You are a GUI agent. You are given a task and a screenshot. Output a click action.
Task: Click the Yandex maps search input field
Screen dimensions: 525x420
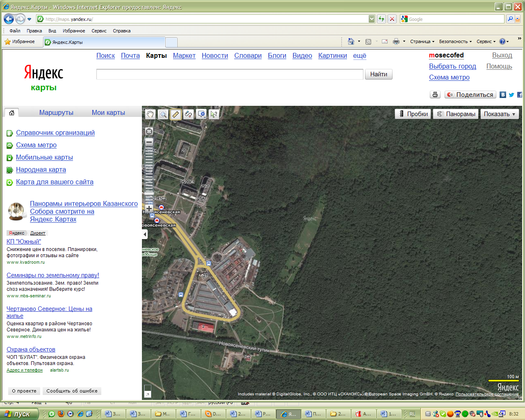[x=230, y=74]
